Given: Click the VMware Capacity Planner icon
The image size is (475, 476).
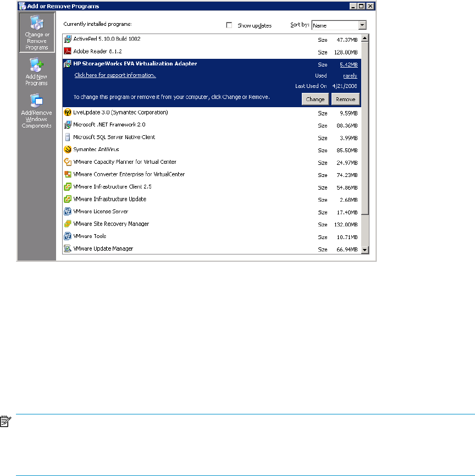Looking at the screenshot, I should tap(68, 162).
